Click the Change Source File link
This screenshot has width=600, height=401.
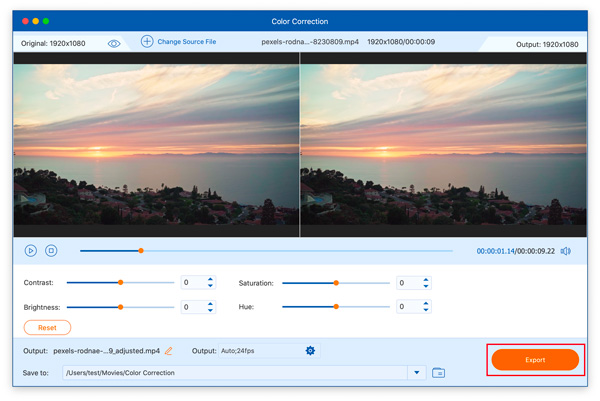[187, 42]
